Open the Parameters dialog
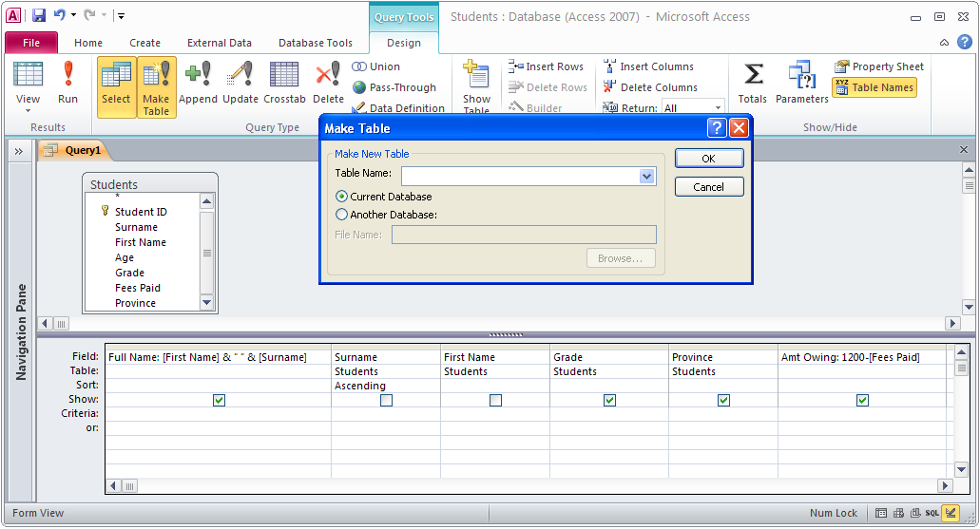The width and height of the screenshot is (980, 529). pyautogui.click(x=802, y=83)
